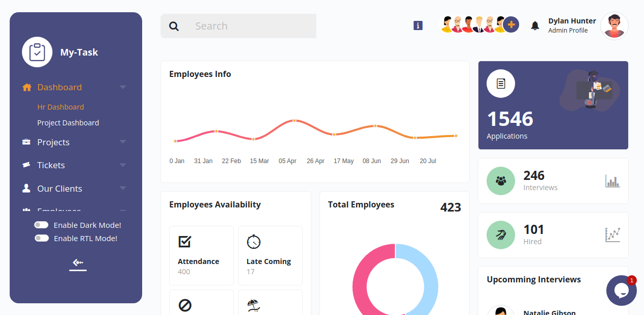Expand Our Clients dropdown arrow

122,188
